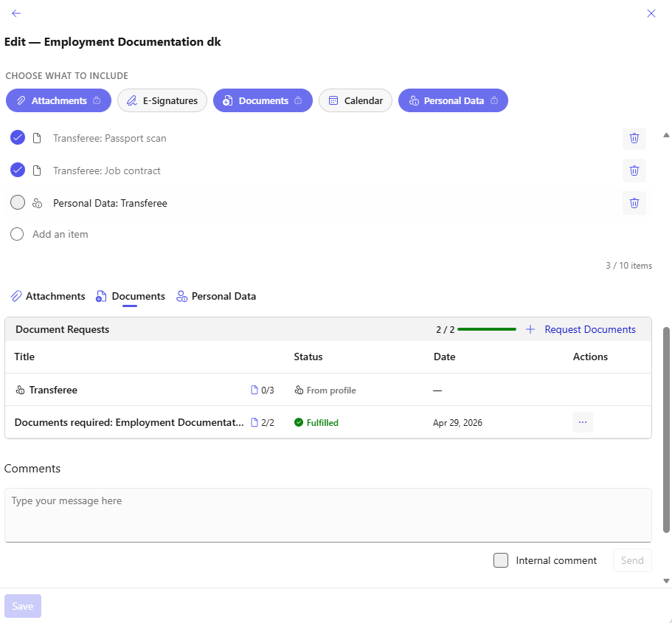Viewport: 672px width, 623px height.
Task: Enable the Internal comment checkbox
Action: point(501,560)
